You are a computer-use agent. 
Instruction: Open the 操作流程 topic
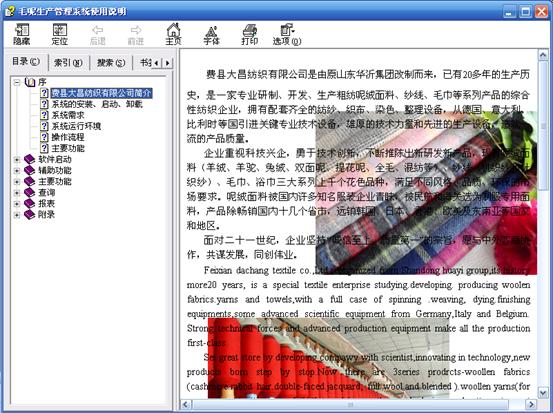pos(68,137)
